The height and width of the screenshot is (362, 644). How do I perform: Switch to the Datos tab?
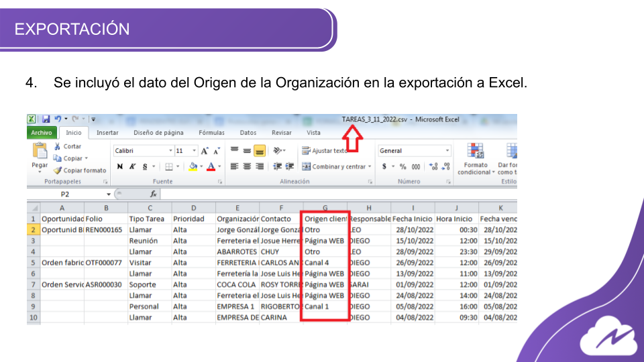click(x=248, y=133)
